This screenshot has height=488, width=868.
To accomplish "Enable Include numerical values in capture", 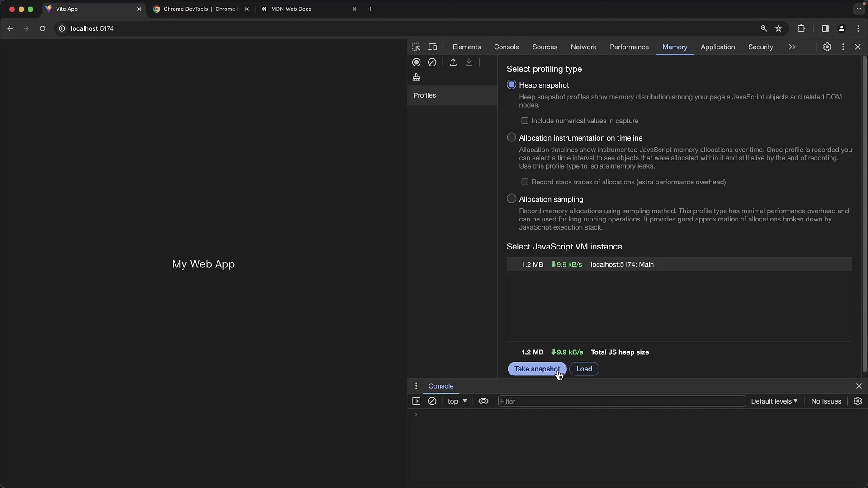I will [525, 121].
